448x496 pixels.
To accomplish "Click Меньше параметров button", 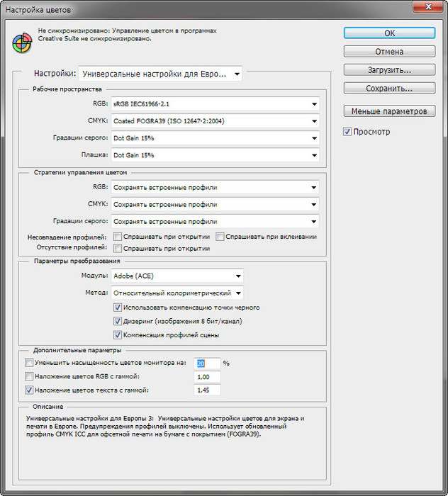I will [389, 111].
